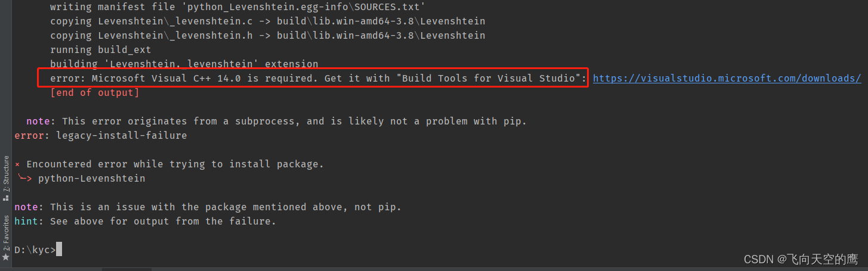The width and height of the screenshot is (868, 271).
Task: Click the 'error: legacy-install-failure' line
Action: point(100,135)
